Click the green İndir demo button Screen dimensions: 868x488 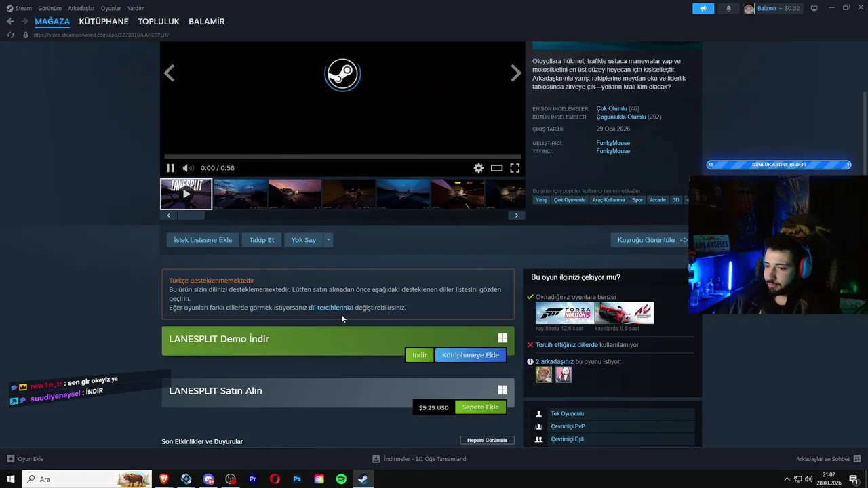coord(420,355)
